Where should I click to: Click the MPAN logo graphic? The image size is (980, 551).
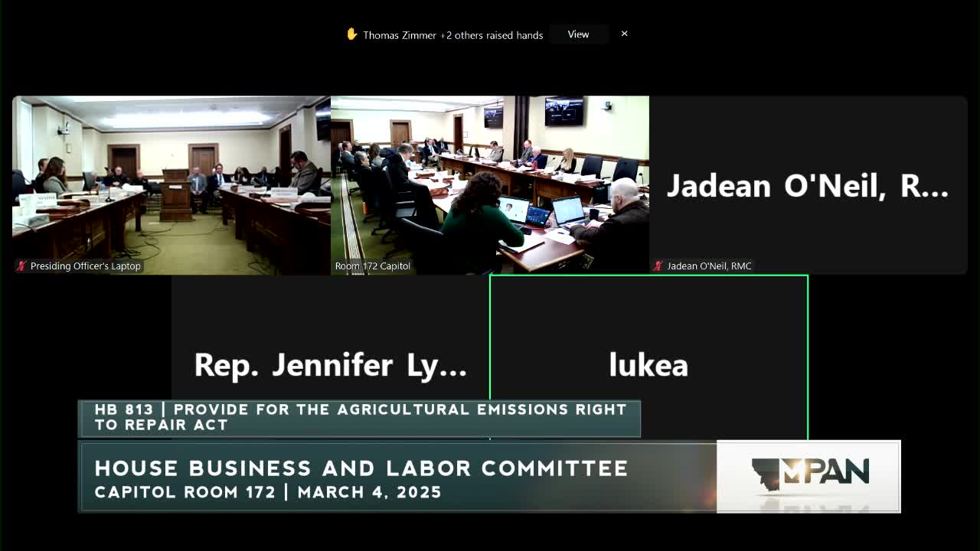click(808, 476)
